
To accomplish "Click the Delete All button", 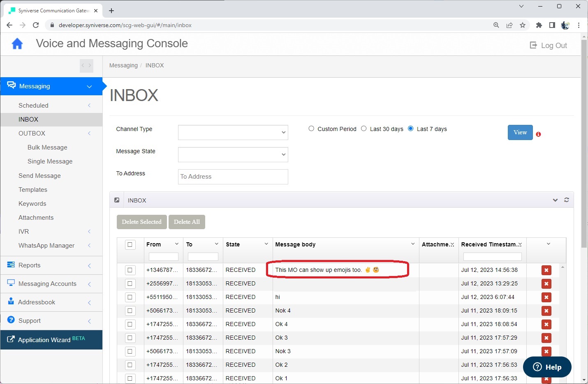I will coord(187,222).
